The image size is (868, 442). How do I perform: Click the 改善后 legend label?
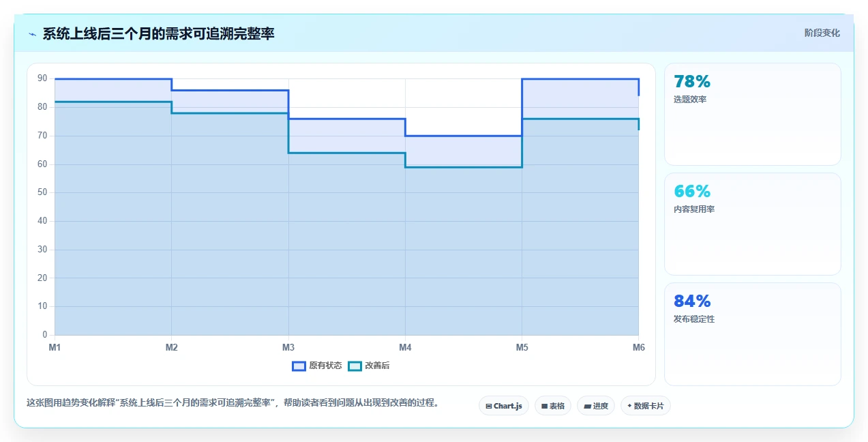377,366
